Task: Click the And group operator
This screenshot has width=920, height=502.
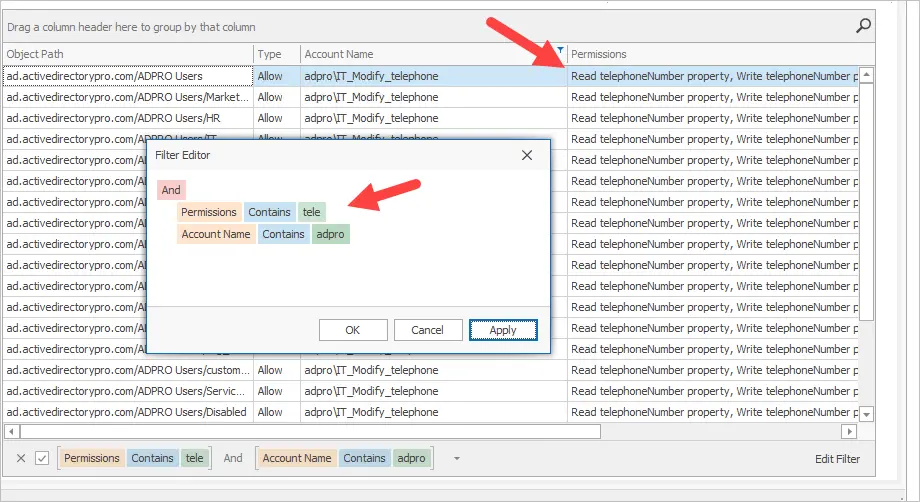Action: (x=171, y=189)
